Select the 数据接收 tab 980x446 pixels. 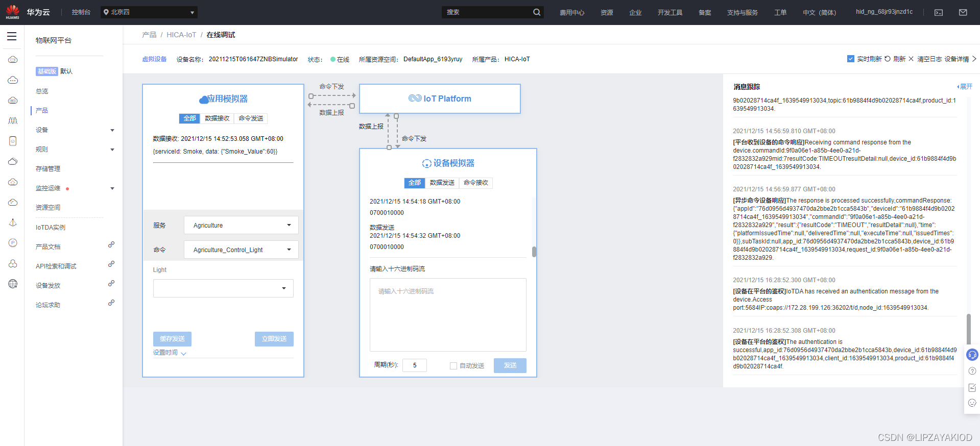(217, 118)
